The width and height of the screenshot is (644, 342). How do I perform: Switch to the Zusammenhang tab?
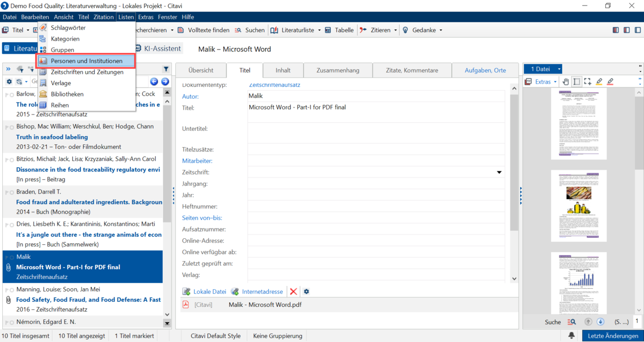point(338,70)
